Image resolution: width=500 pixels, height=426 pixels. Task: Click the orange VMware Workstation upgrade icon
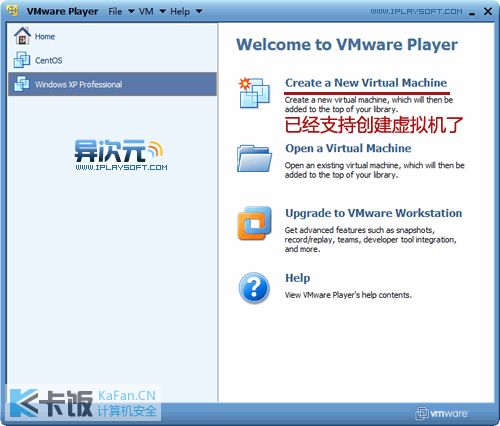[254, 223]
